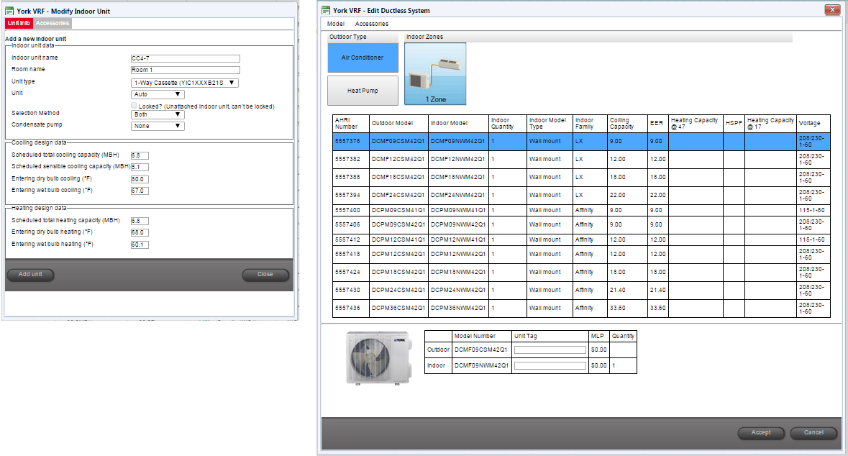Close the Edit Ductless System window
The width and height of the screenshot is (848, 456).
pos(830,9)
